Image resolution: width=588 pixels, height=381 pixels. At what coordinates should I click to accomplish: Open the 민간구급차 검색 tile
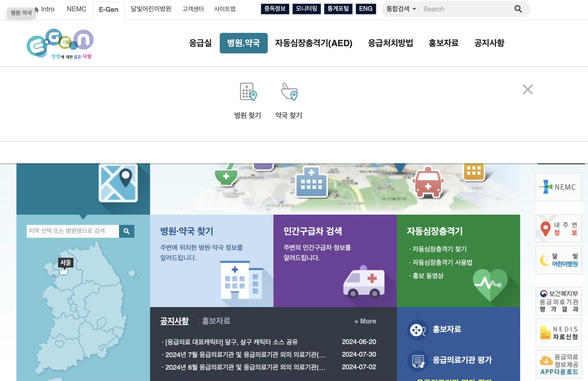pyautogui.click(x=335, y=261)
